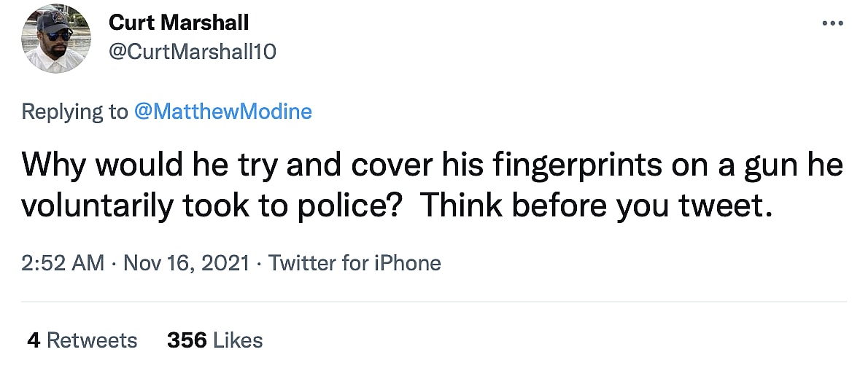The image size is (868, 376).
Task: Open the Twitter for iPhone source link
Action: coord(354,262)
